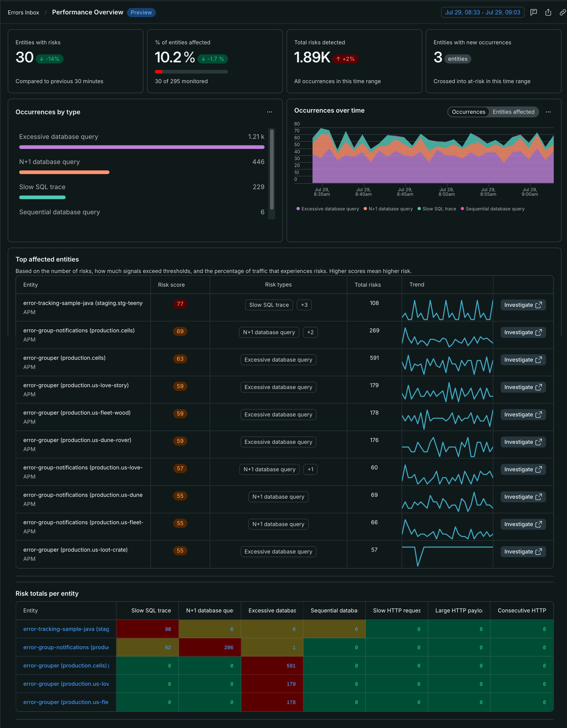Toggle N+1 database query legend item
This screenshot has width=567, height=728.
pos(388,209)
